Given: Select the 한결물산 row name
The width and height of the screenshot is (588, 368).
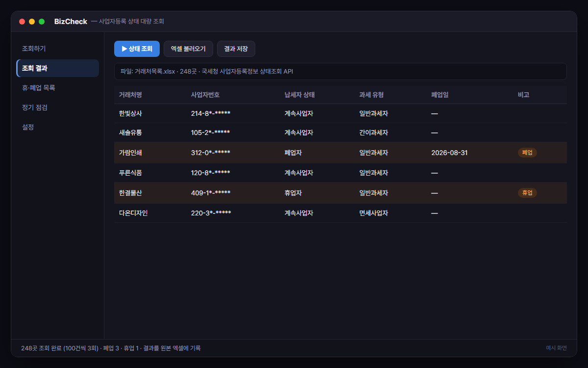Looking at the screenshot, I should 130,193.
